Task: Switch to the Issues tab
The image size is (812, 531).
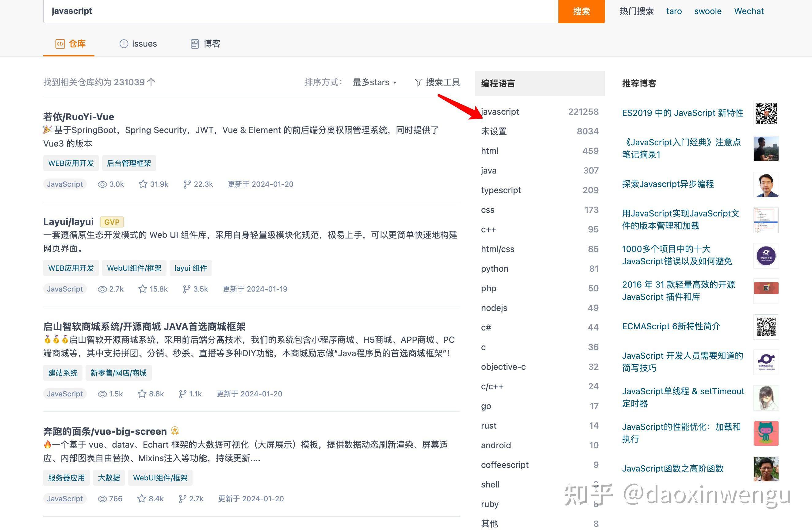Action: pos(138,44)
